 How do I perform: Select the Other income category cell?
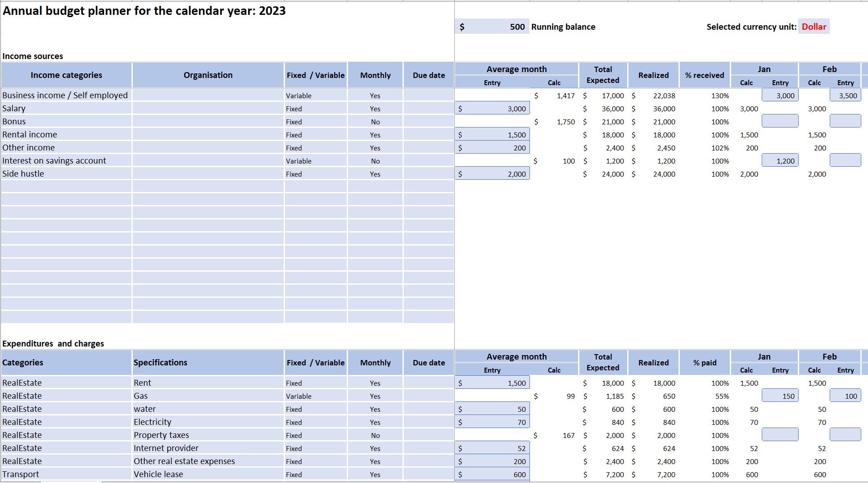[x=66, y=147]
